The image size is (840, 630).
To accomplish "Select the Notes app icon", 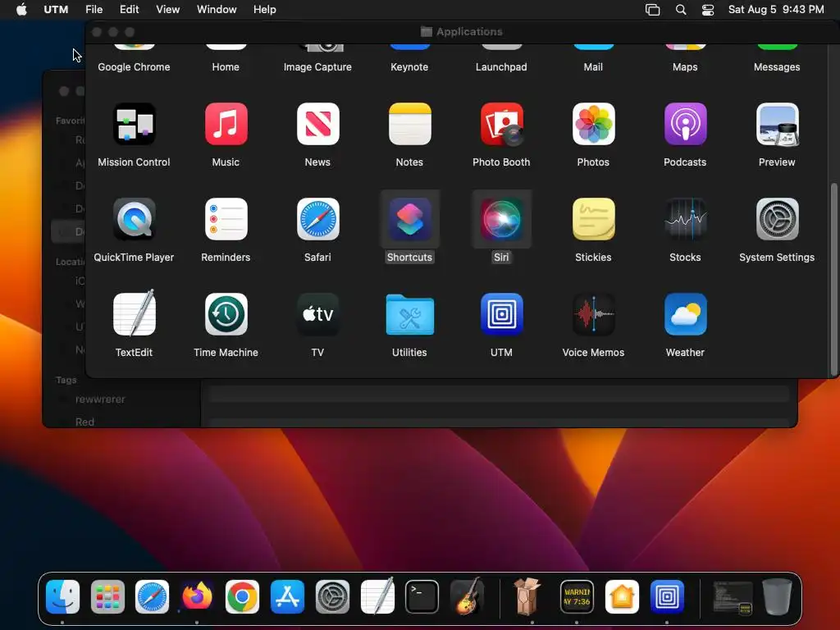I will (410, 125).
